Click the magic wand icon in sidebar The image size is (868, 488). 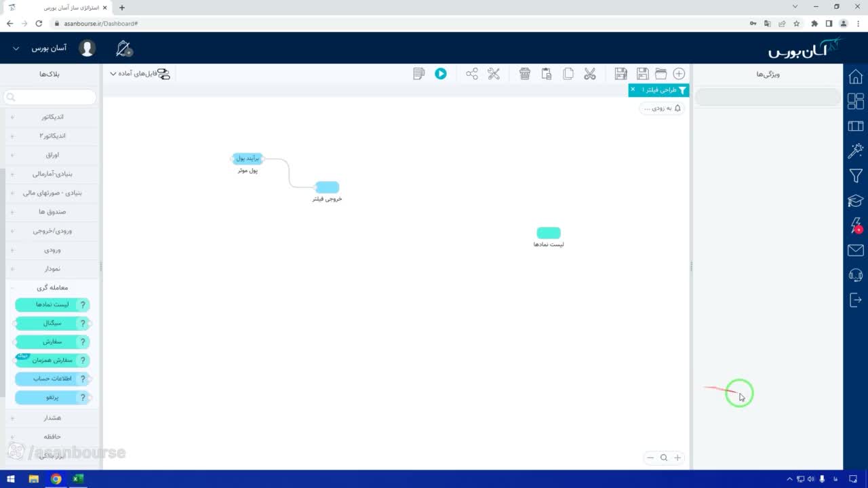[x=856, y=150]
